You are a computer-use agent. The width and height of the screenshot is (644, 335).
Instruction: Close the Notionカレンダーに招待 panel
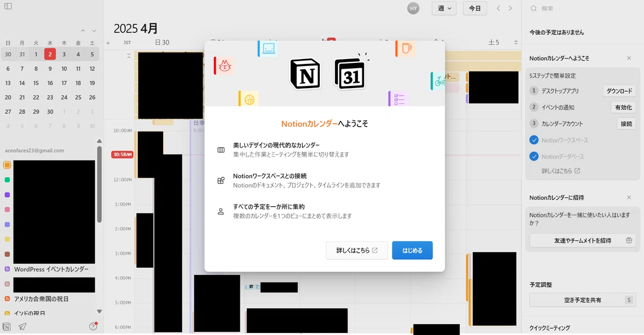point(629,198)
